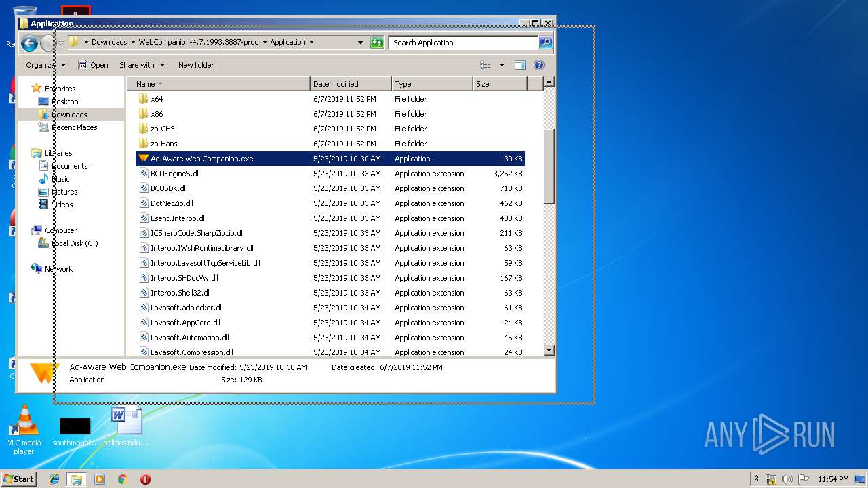Sort by Date modified column
Image resolution: width=868 pixels, height=488 pixels.
(x=351, y=84)
